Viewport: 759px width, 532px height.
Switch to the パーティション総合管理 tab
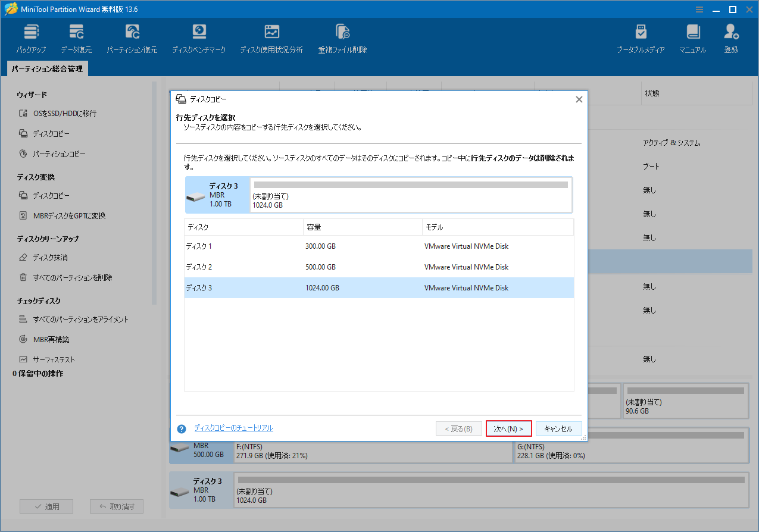pos(47,68)
